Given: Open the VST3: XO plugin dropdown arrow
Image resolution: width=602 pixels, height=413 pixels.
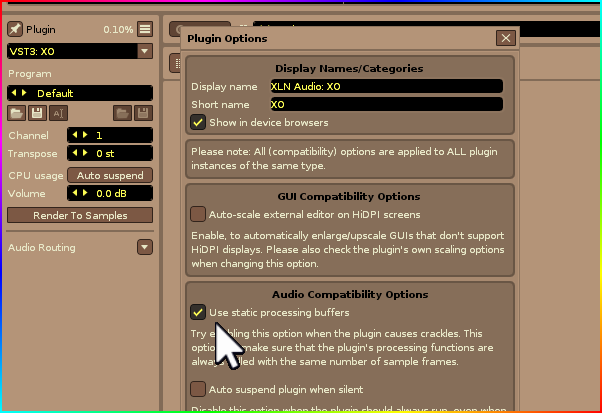Looking at the screenshot, I should pyautogui.click(x=145, y=51).
